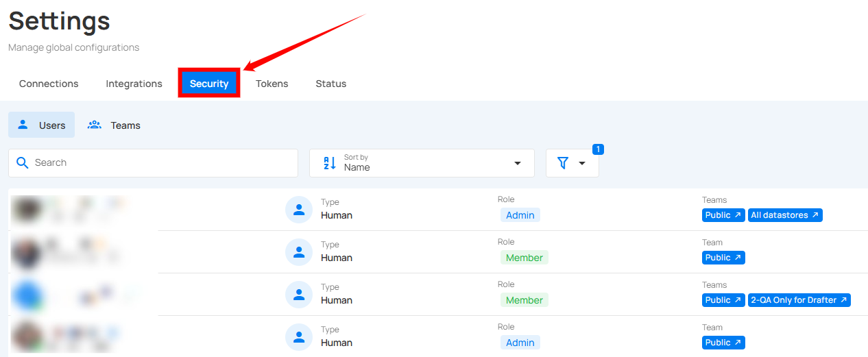Switch to the Connections tab
The width and height of the screenshot is (868, 357).
tap(49, 84)
